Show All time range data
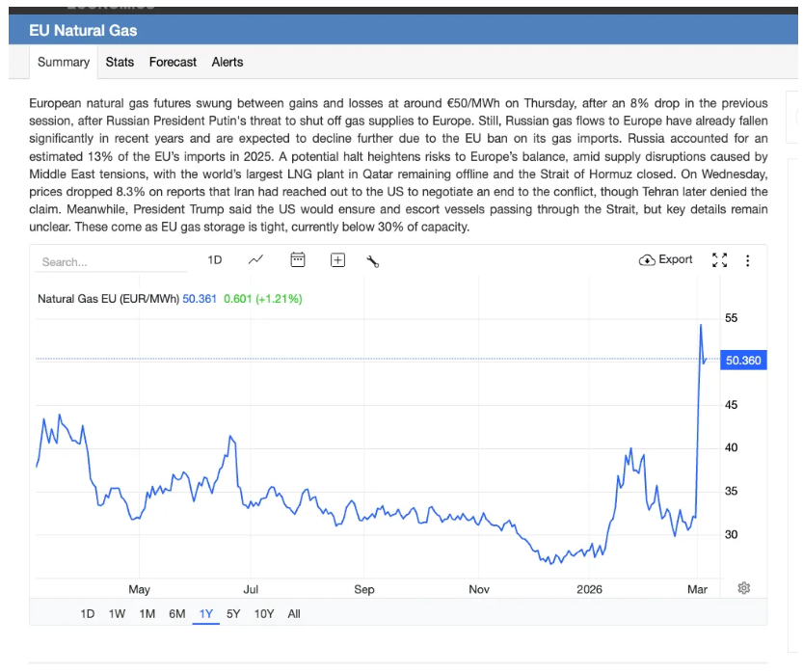803x672 pixels. pos(294,613)
